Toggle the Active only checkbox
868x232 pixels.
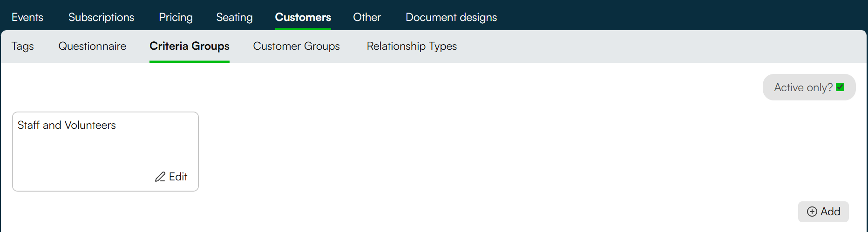840,87
